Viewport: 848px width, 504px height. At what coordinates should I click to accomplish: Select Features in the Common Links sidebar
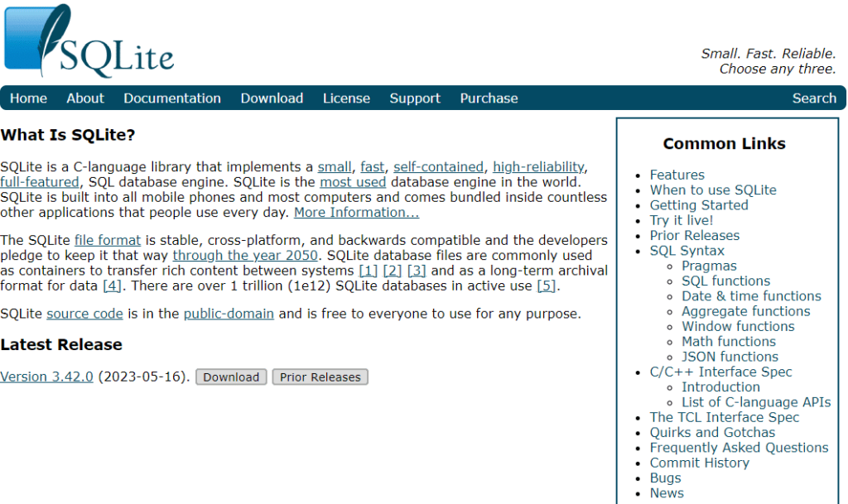(677, 175)
